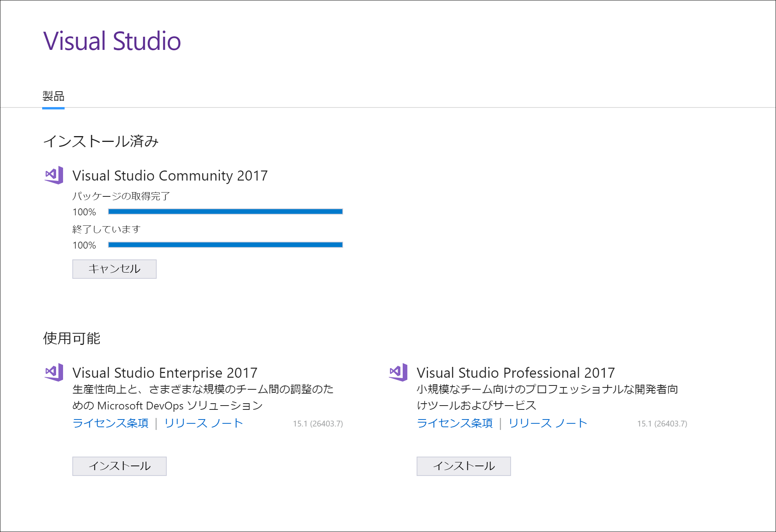
Task: Open Enterprise 2017 リリース ノート link
Action: tap(203, 423)
